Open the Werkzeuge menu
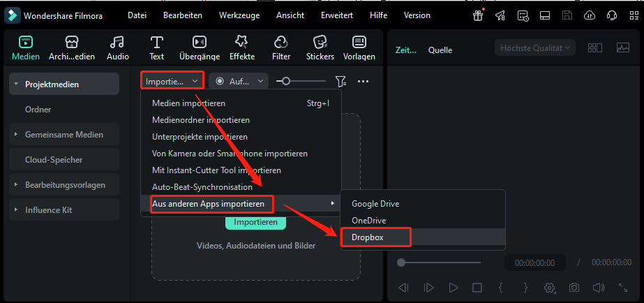 tap(239, 15)
